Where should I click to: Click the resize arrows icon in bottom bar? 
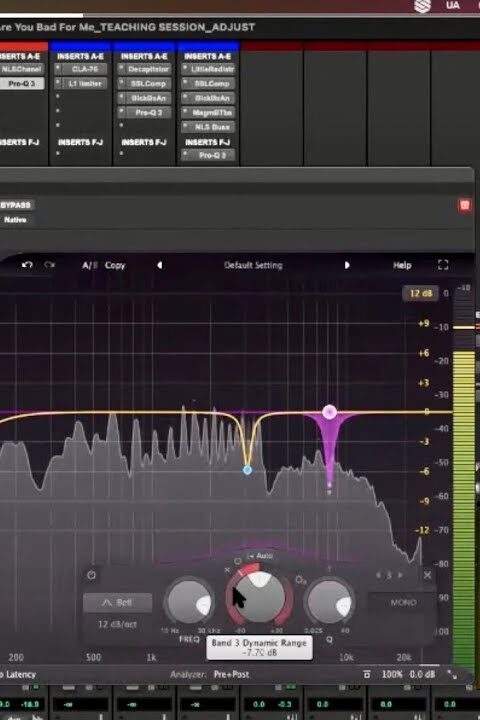click(x=452, y=674)
